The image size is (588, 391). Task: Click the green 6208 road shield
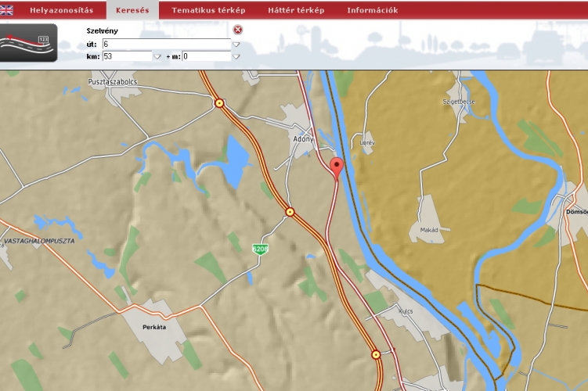(260, 249)
